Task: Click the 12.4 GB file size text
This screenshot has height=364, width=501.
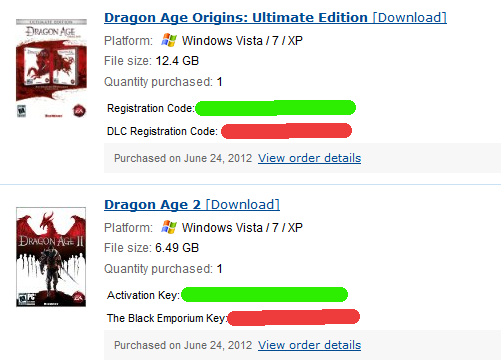Action: (177, 61)
